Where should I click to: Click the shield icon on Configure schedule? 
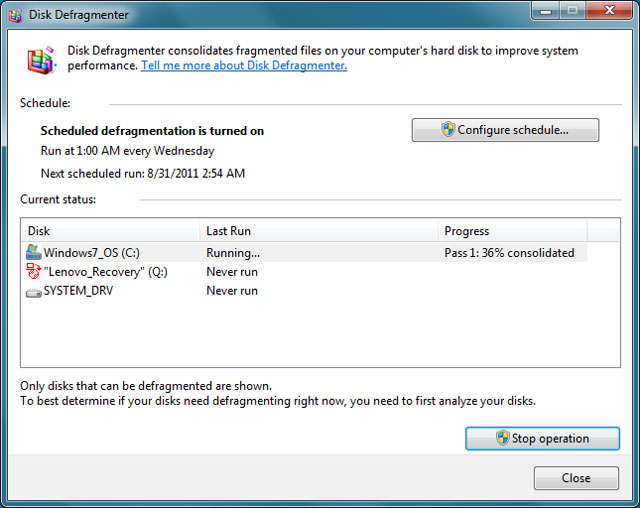449,130
